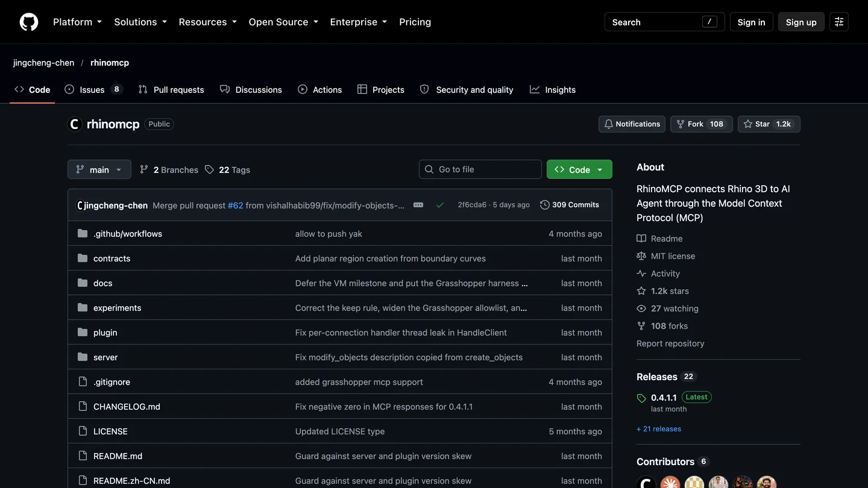Open the 22 Tags link
This screenshot has height=488, width=868.
[x=227, y=170]
